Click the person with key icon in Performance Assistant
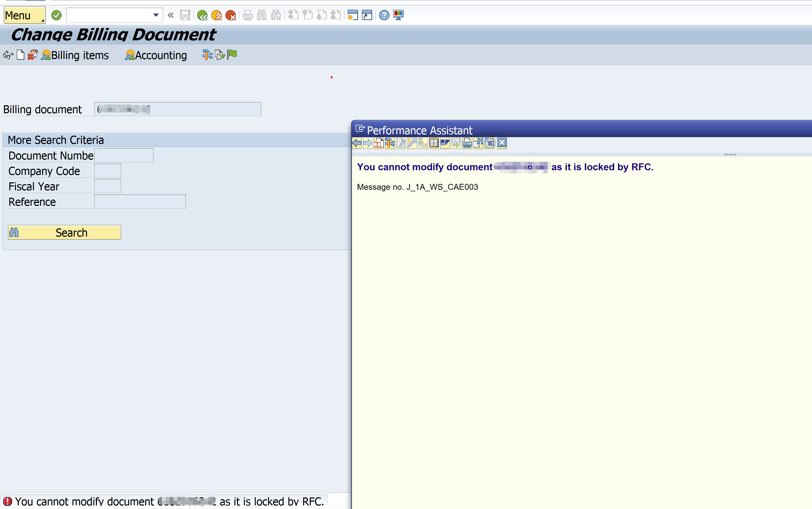The image size is (812, 509). pyautogui.click(x=423, y=143)
